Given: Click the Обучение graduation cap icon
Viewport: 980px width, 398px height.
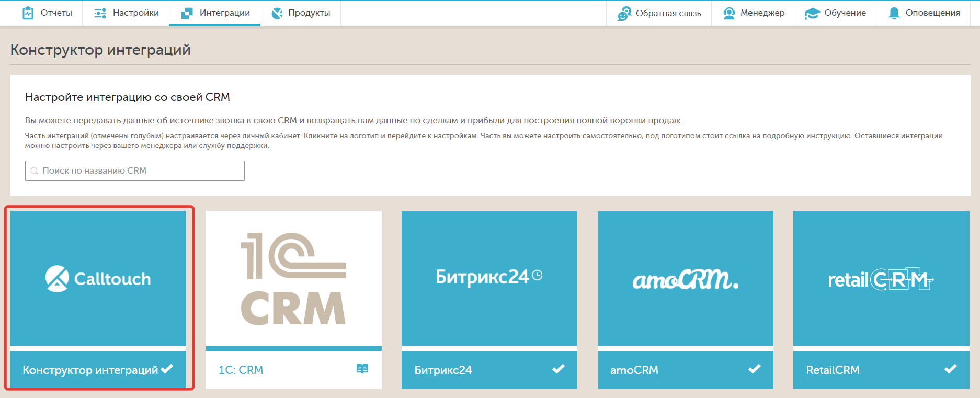Looking at the screenshot, I should tap(812, 14).
